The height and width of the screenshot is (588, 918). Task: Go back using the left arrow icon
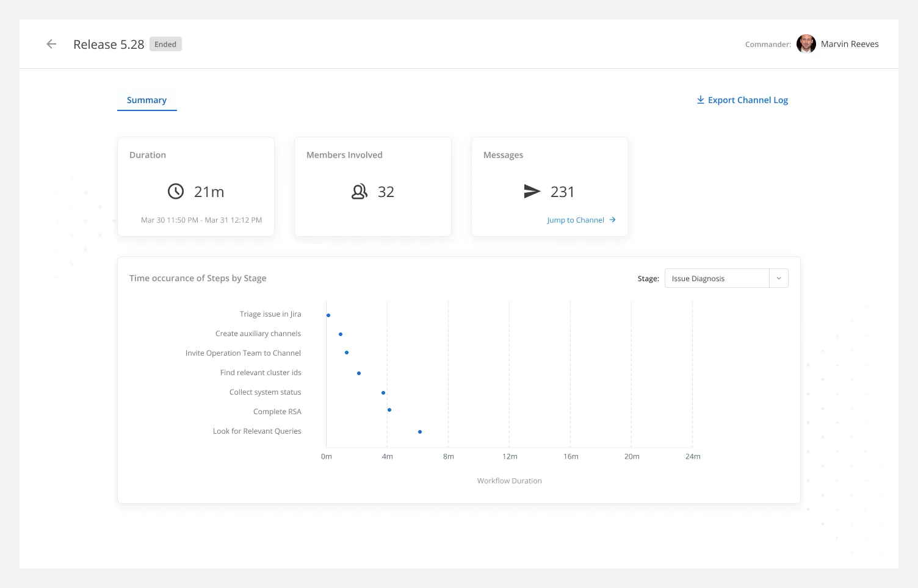pos(51,44)
